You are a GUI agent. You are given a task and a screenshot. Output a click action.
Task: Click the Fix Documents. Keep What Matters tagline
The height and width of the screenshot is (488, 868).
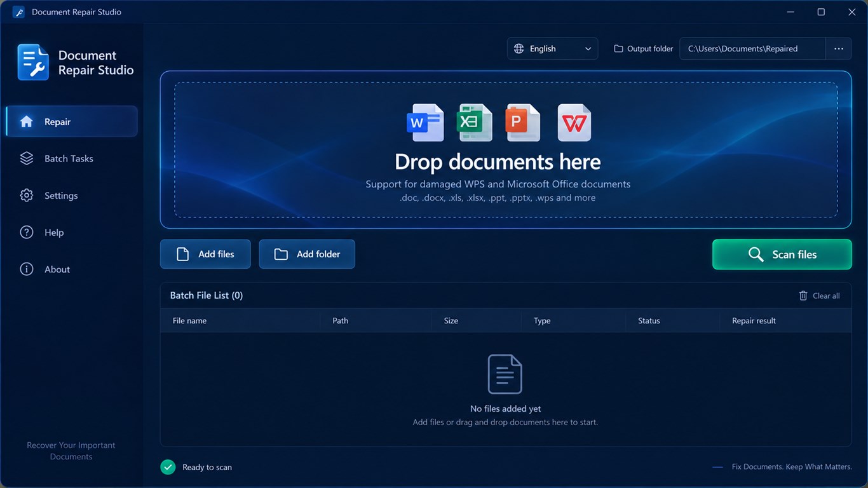click(x=792, y=466)
